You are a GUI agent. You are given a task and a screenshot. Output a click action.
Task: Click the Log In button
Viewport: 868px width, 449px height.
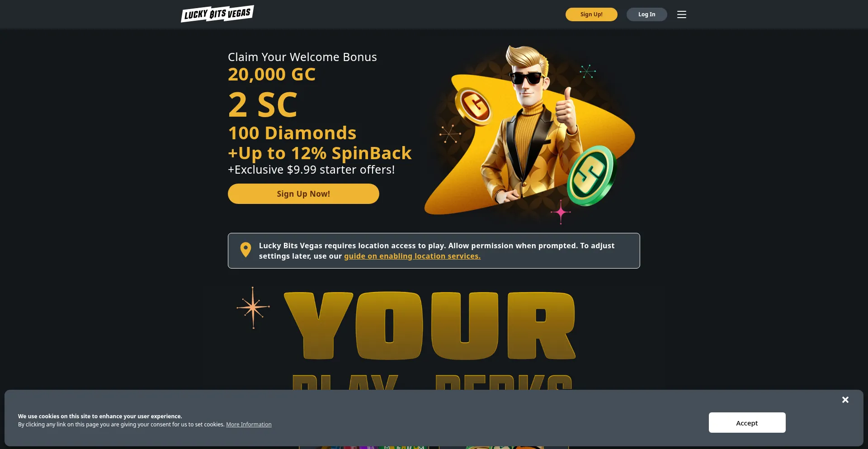[x=646, y=14]
